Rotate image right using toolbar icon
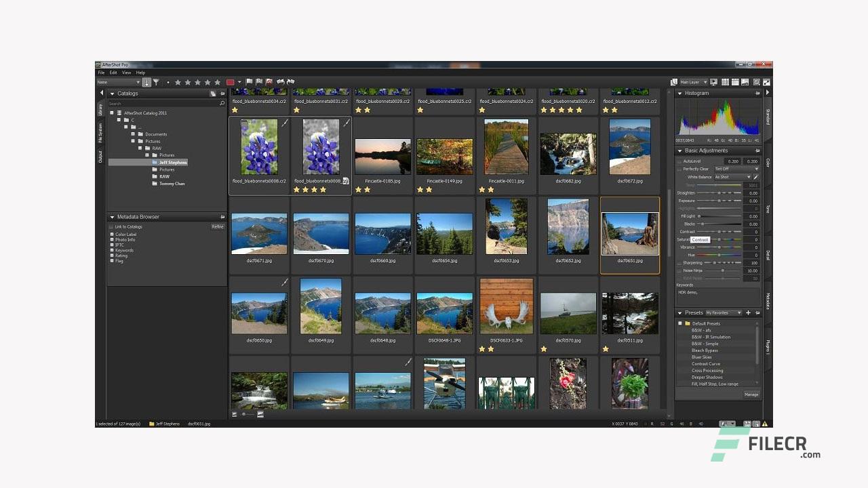Viewport: 868px width, 488px height. (x=290, y=81)
